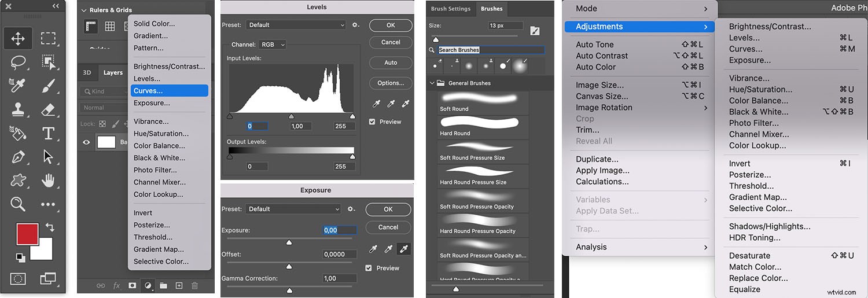
Task: Choose Desaturate in the Adjustments submenu
Action: [x=791, y=256]
